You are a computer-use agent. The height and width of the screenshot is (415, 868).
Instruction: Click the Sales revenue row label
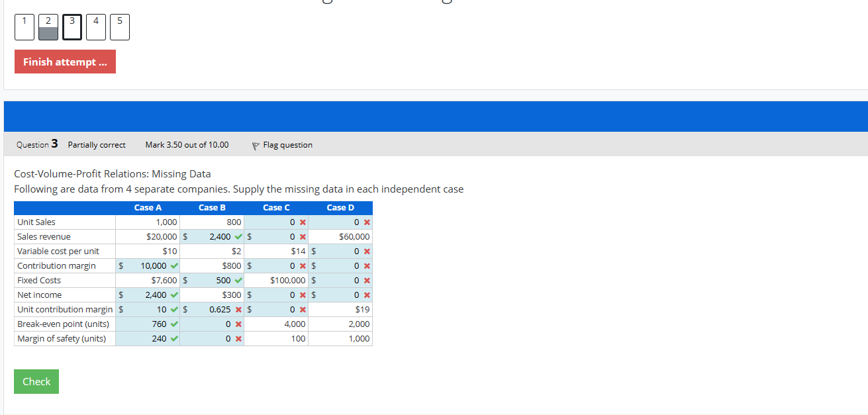point(44,236)
